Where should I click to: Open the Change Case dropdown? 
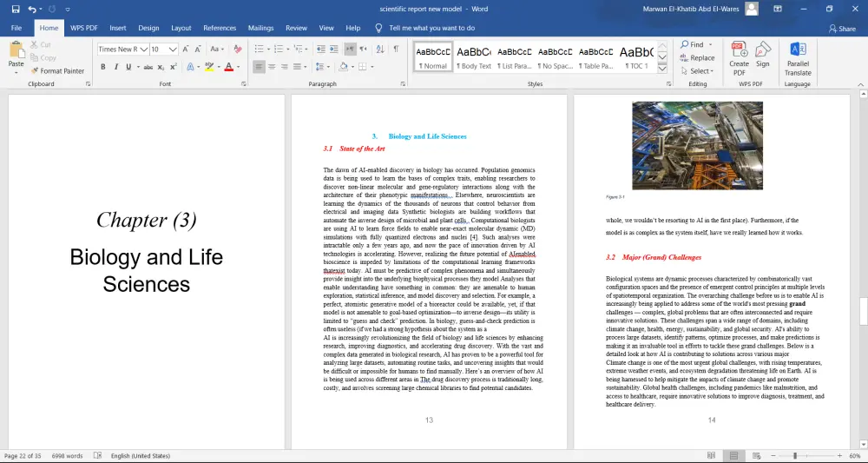217,50
